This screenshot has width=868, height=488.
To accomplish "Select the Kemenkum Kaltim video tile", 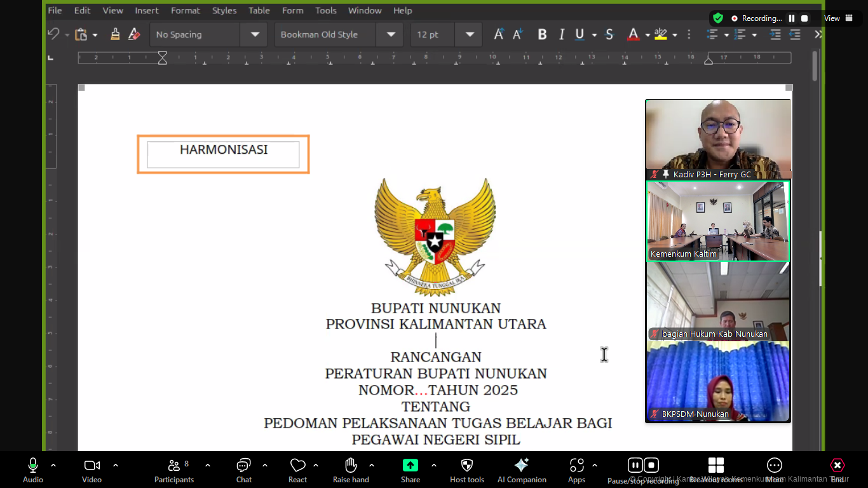I will (719, 220).
